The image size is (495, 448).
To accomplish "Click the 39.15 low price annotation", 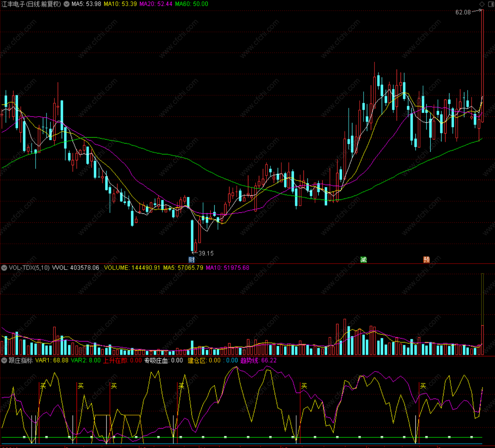I will click(x=206, y=253).
